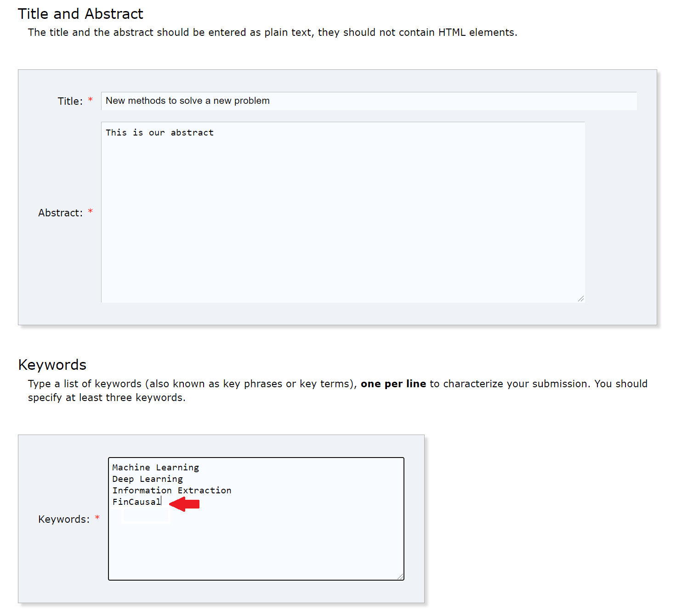Click the 'Deep Learning' keyword line
Viewport: 682px width, 616px height.
point(147,479)
